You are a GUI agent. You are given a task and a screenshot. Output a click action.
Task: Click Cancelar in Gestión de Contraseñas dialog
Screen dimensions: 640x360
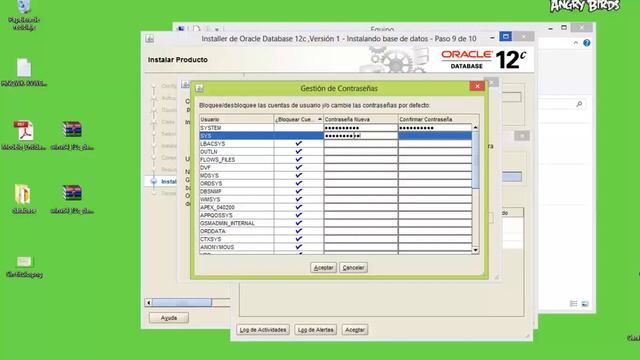pyautogui.click(x=353, y=268)
